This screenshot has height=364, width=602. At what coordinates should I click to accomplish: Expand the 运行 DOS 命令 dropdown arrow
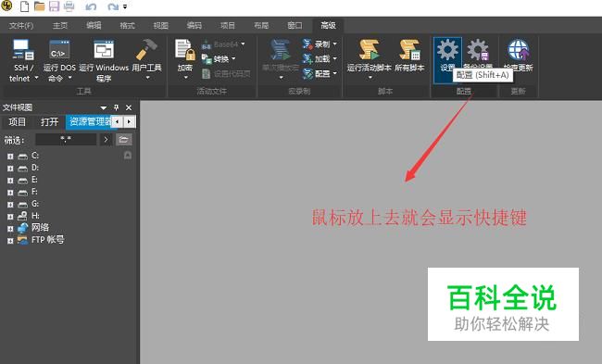coord(69,78)
